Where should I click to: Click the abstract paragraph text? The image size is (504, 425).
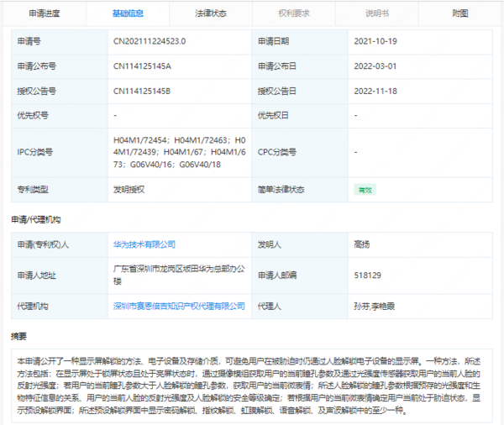point(249,386)
